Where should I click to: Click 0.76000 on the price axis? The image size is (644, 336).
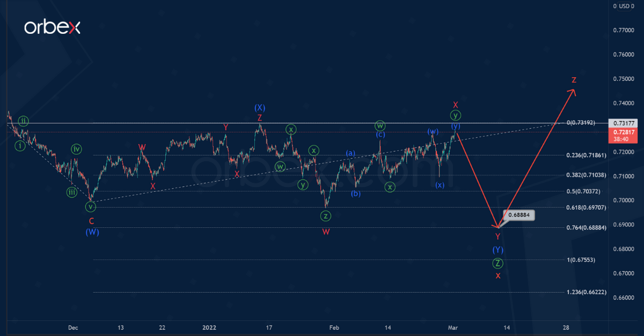click(623, 55)
